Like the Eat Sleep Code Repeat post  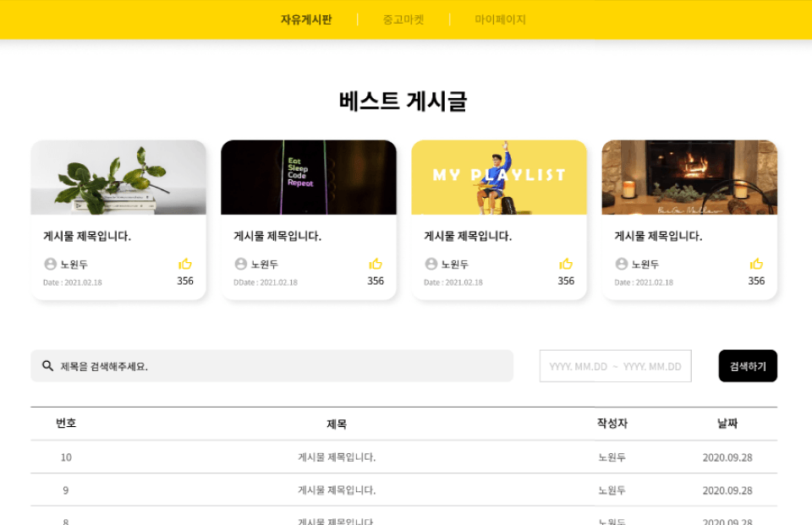(x=376, y=264)
